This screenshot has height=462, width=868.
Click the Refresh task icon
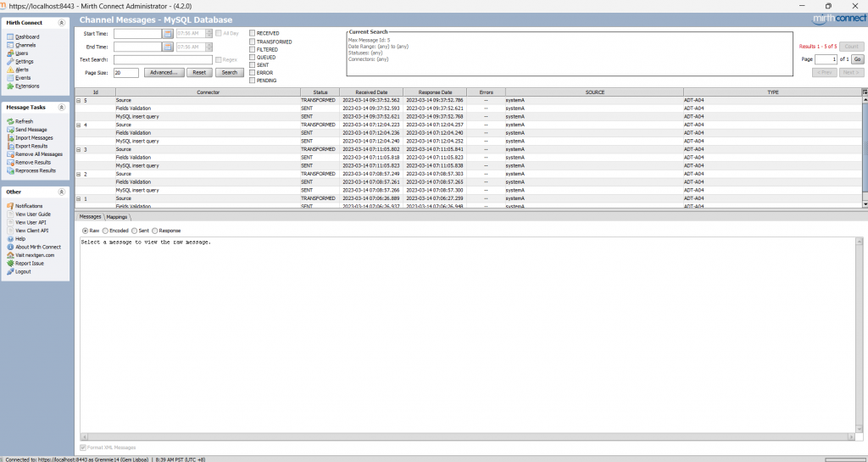10,121
